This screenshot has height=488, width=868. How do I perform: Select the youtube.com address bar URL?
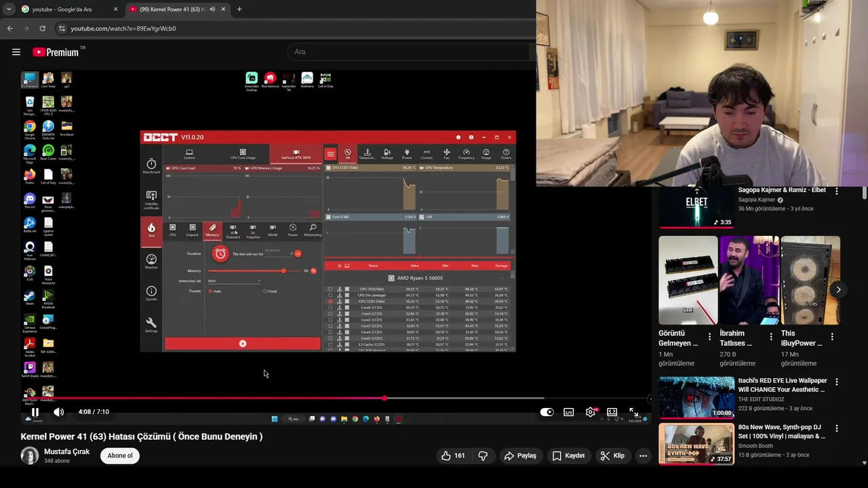[123, 28]
